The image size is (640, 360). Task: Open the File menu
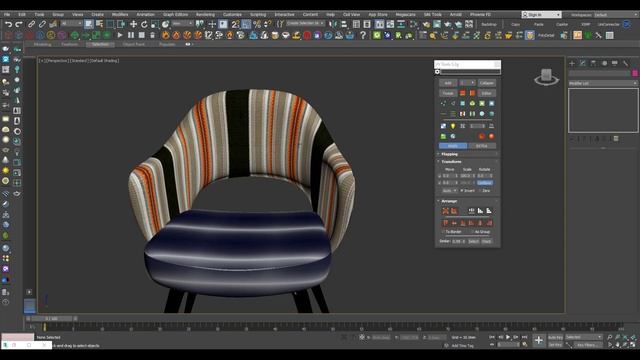coord(7,14)
